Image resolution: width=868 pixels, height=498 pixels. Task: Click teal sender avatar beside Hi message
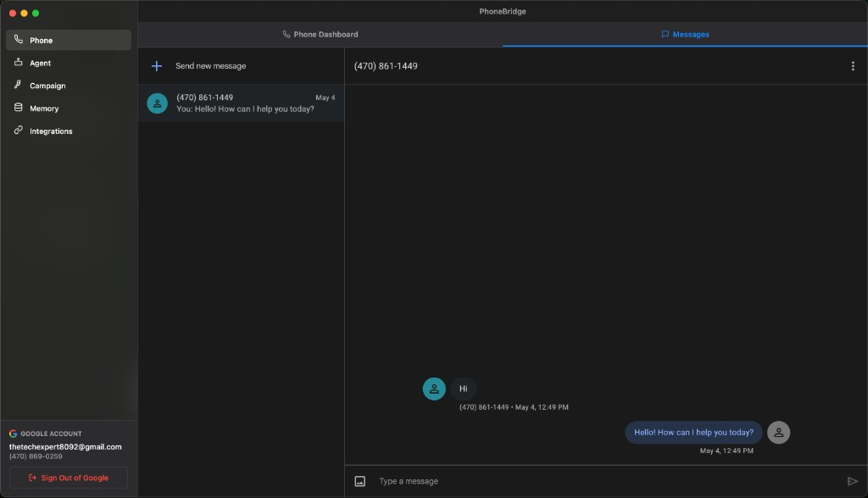point(434,389)
